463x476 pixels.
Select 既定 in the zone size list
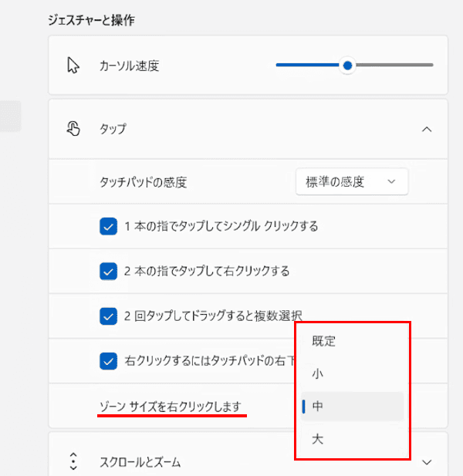click(x=352, y=341)
